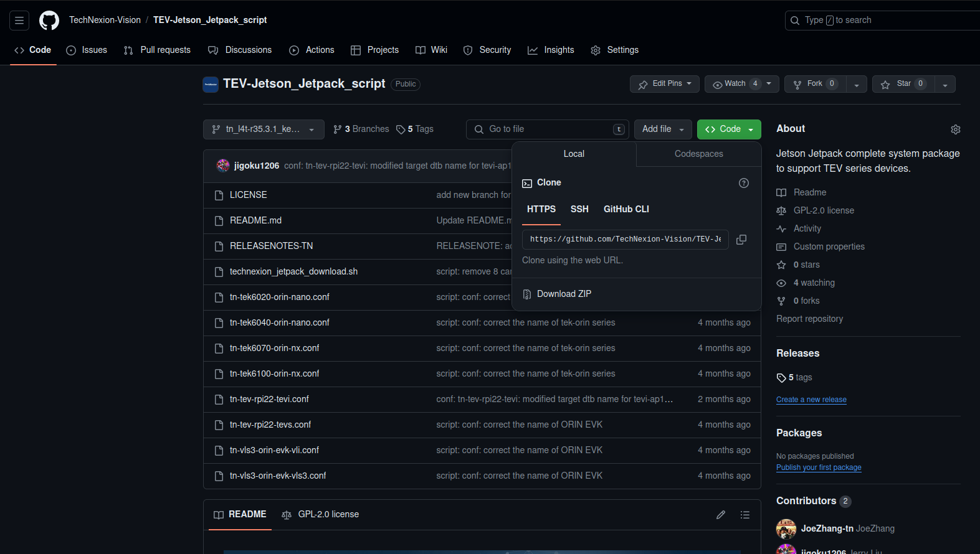Open the clone help question-mark icon
980x554 pixels.
point(744,183)
